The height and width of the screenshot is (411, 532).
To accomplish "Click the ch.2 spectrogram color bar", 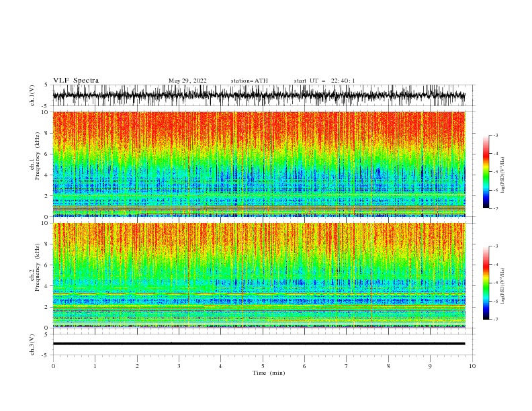I will 486,283.
